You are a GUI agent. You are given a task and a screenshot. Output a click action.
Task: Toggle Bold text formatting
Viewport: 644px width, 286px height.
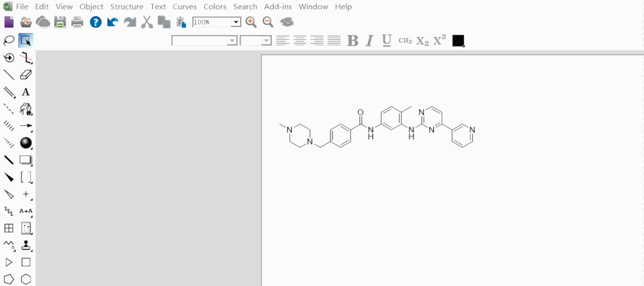coord(352,41)
